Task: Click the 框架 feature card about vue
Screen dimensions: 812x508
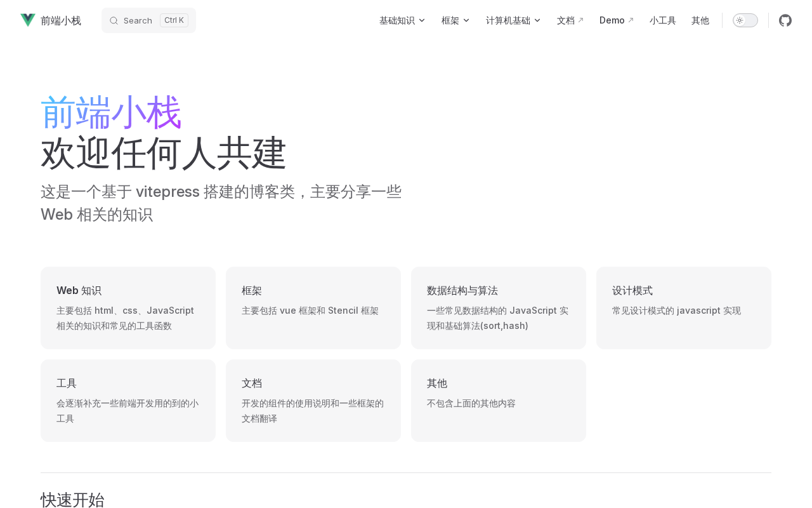Action: click(x=313, y=308)
